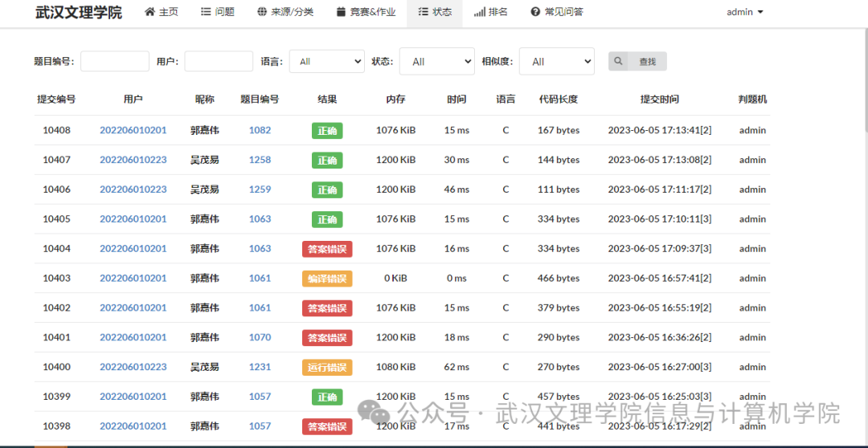This screenshot has width=868, height=448.
Task: Expand the 状态 status filter dropdown
Action: 436,62
